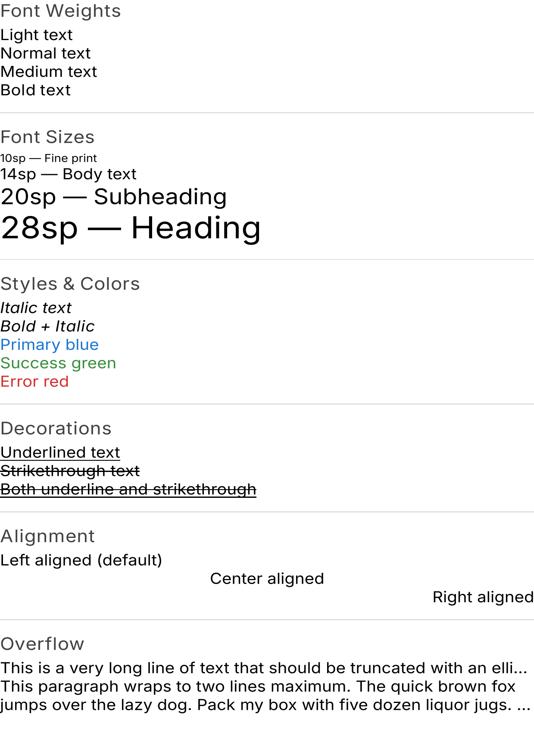Select the "10sp — Fine print" text
Screen dimensions: 534x756
pyautogui.click(x=48, y=158)
